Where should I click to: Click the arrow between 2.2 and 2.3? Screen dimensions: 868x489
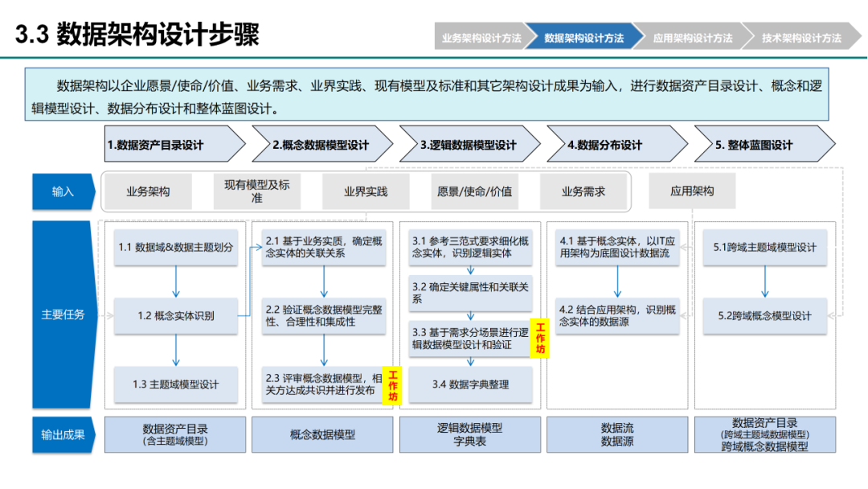pos(324,350)
